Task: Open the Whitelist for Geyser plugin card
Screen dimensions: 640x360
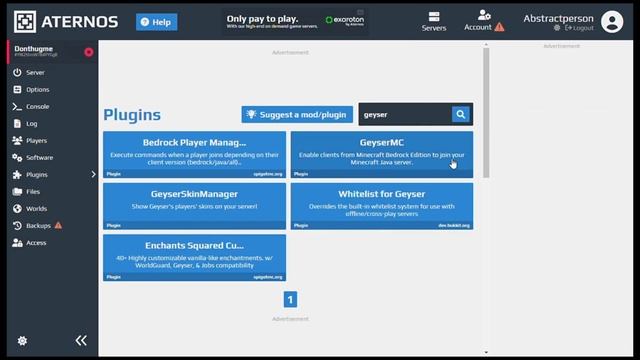Action: point(382,206)
